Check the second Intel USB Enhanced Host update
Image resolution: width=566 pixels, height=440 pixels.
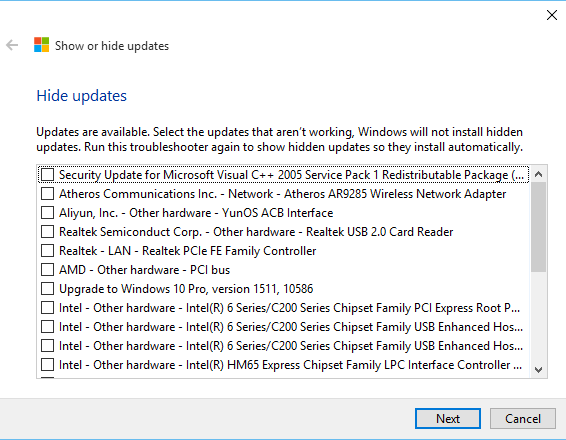click(47, 346)
